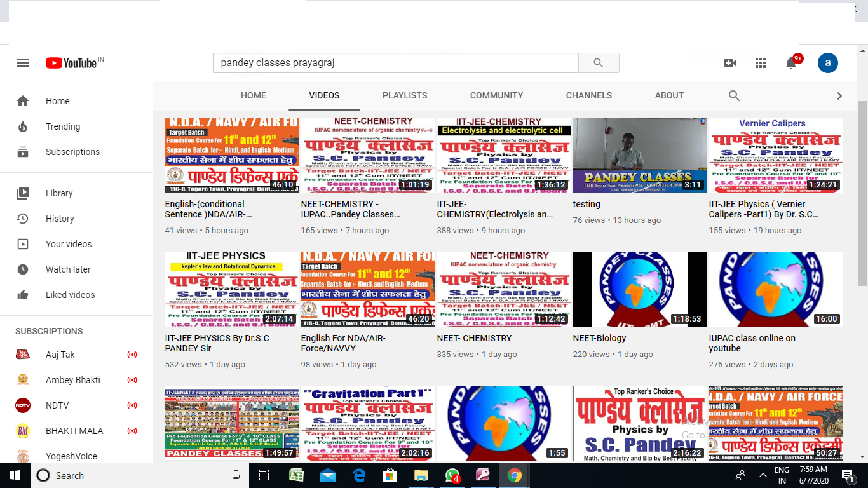
Task: Open YogeshVoice subscription
Action: (x=76, y=456)
